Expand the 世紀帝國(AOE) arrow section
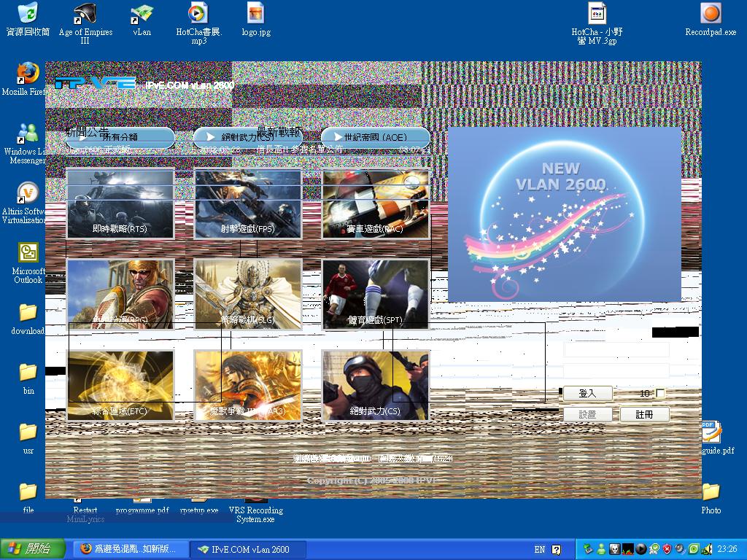This screenshot has width=747, height=560. point(376,137)
